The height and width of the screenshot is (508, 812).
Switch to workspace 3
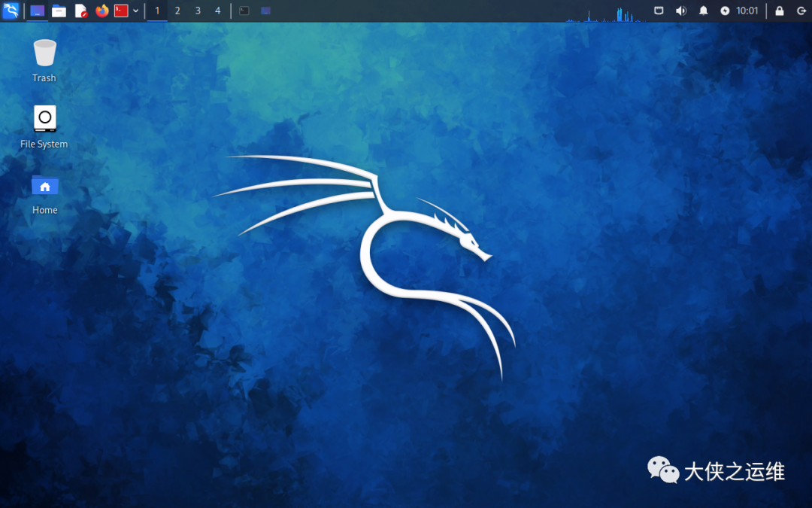(198, 11)
